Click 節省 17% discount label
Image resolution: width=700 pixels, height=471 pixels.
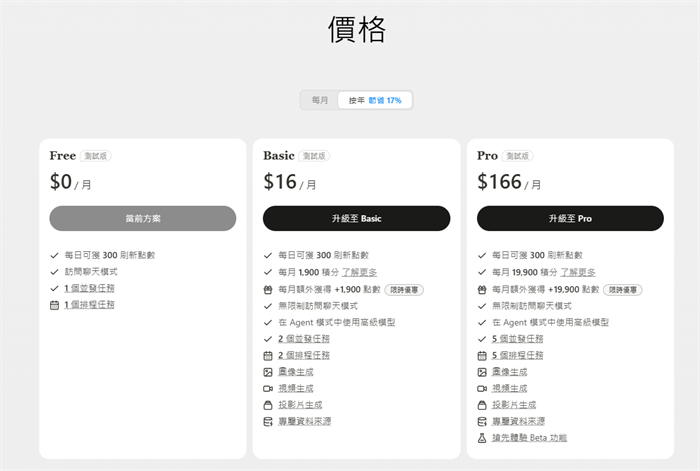pos(385,100)
